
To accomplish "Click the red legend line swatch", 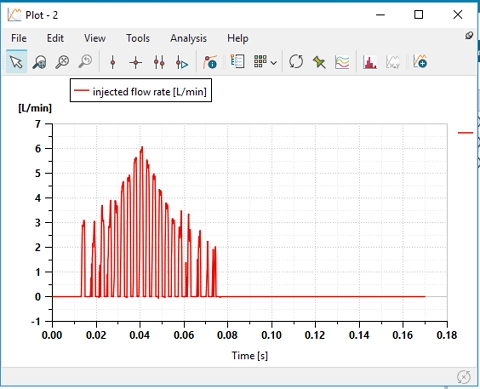I will coord(81,90).
